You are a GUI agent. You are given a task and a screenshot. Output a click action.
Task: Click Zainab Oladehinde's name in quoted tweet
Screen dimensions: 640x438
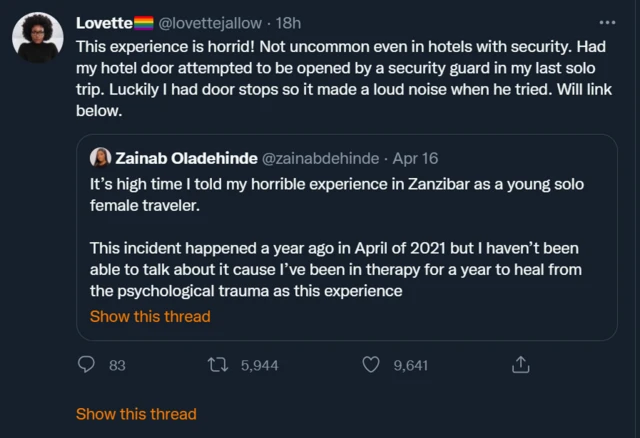coord(186,158)
